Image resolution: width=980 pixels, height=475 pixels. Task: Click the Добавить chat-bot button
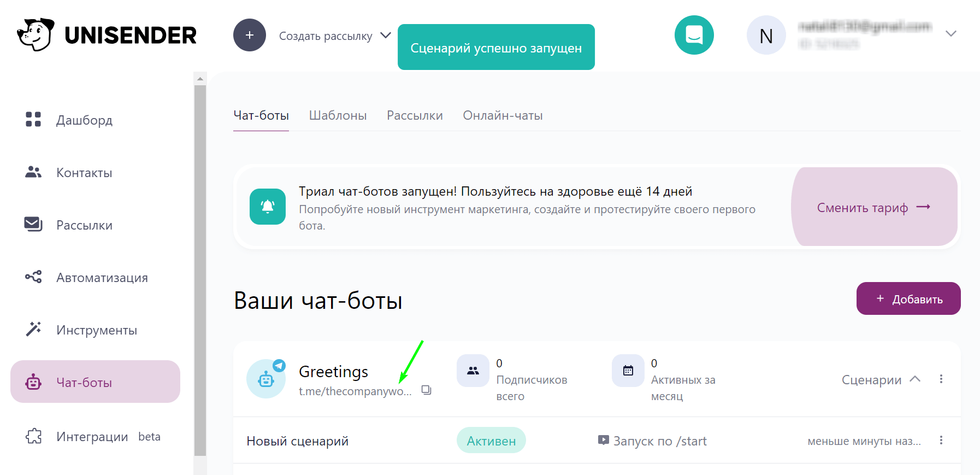point(908,298)
